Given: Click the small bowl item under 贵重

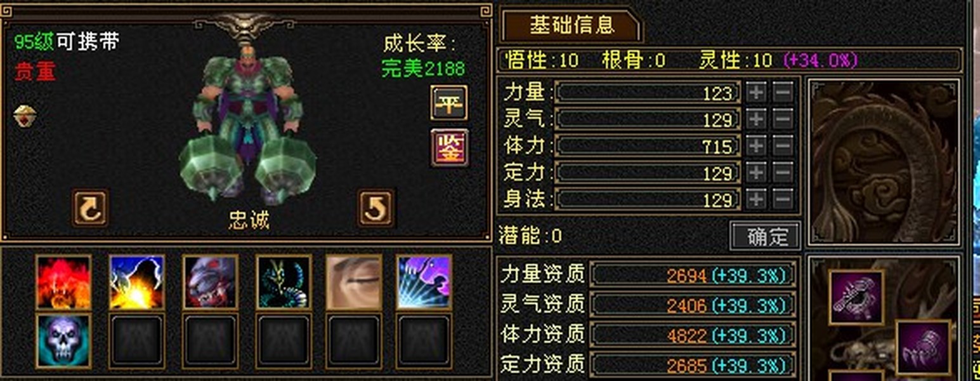Looking at the screenshot, I should click(x=25, y=116).
